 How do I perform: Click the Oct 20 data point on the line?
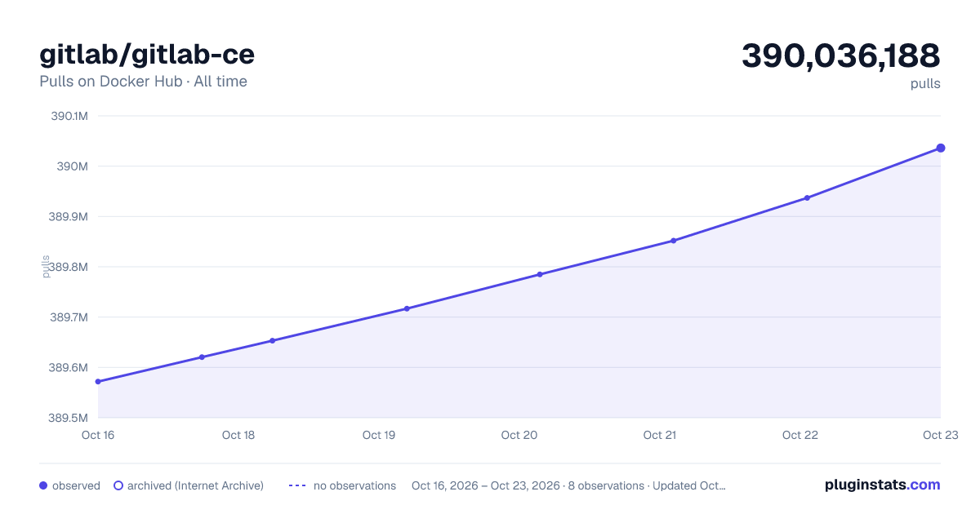(540, 274)
